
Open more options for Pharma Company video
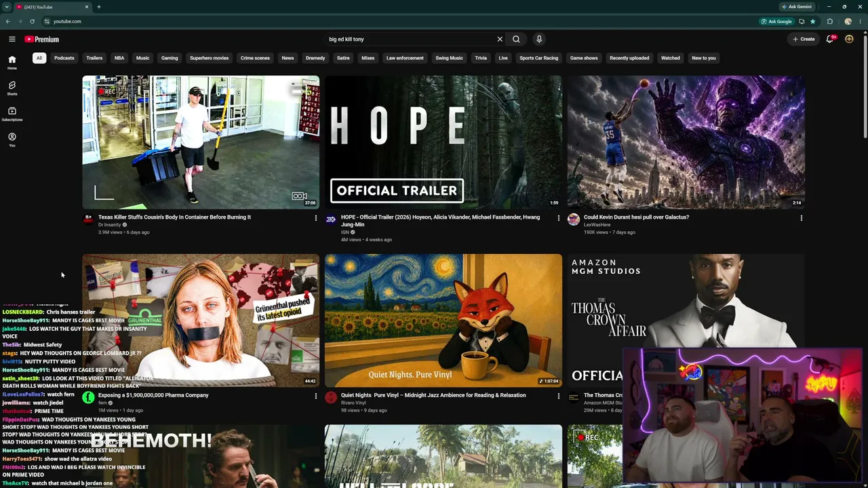point(315,396)
